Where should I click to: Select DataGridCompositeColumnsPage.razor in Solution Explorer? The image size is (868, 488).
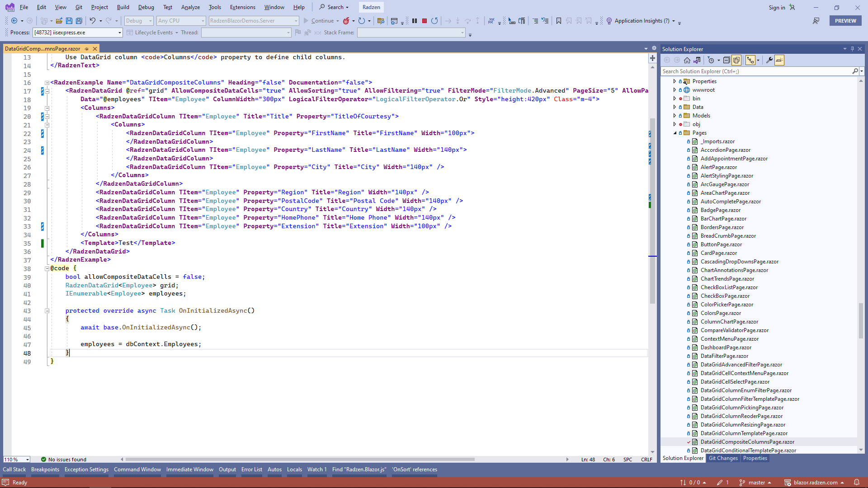[747, 442]
